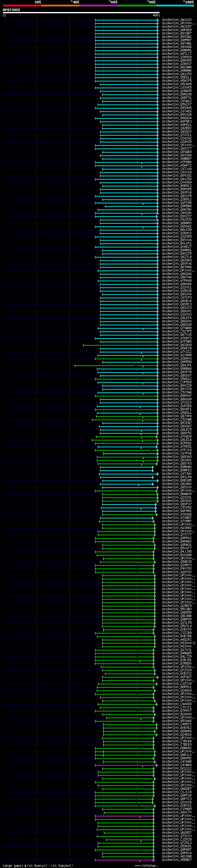This screenshot has height=868, width=197.
Task: Select hit UniRef100_A9P869
Action: [x=177, y=30]
